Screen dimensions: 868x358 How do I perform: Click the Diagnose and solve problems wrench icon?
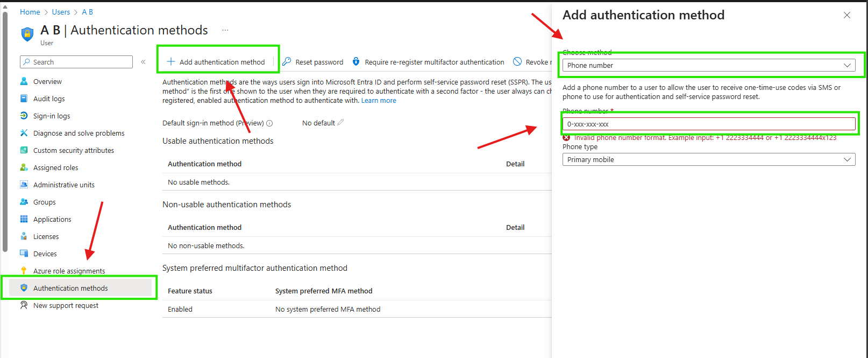pos(24,133)
